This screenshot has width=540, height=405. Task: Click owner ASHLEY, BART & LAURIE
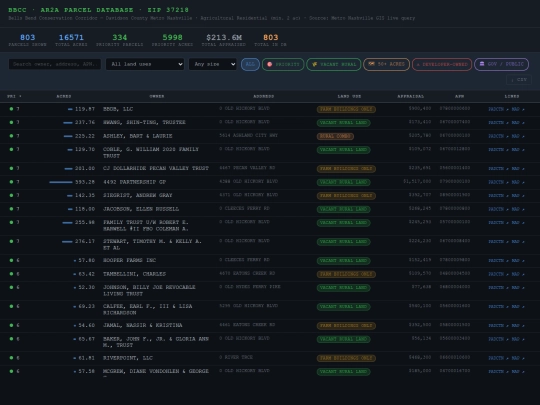coord(137,136)
